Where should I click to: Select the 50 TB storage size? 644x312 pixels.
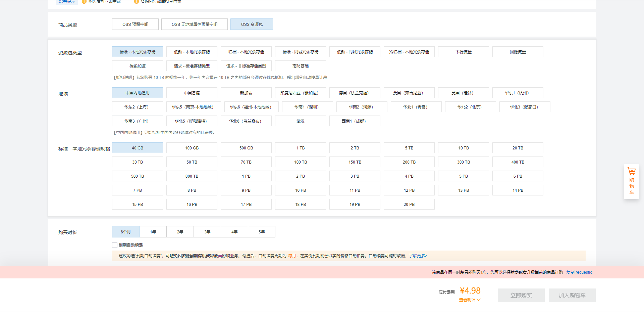tap(192, 162)
